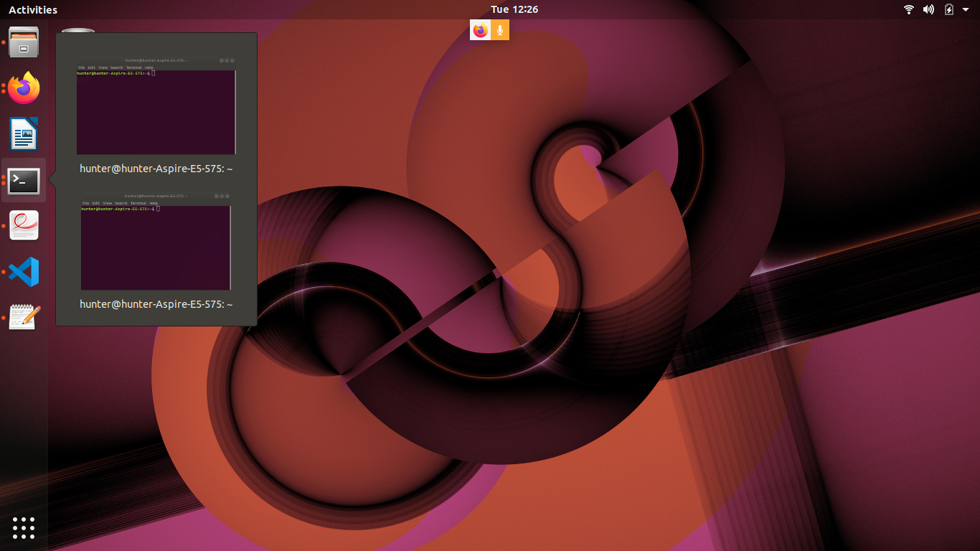Viewport: 980px width, 551px height.
Task: Launch Firefox from the dock
Action: [24, 88]
